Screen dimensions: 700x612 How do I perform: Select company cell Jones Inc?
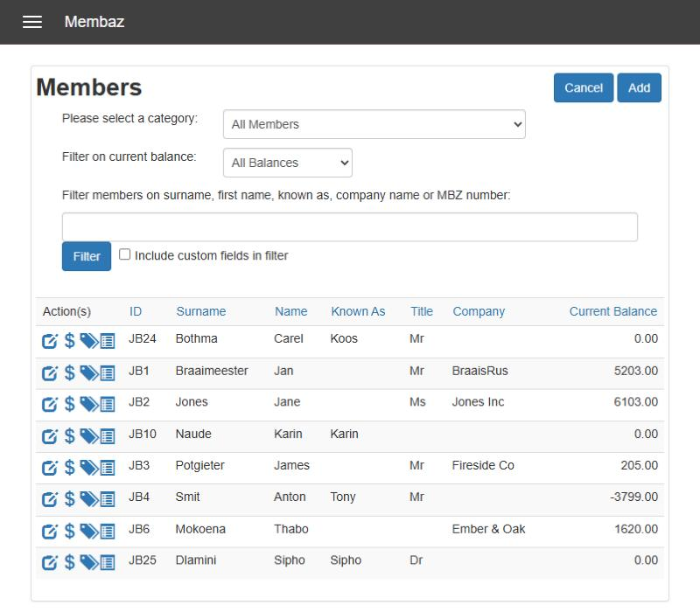pos(478,402)
